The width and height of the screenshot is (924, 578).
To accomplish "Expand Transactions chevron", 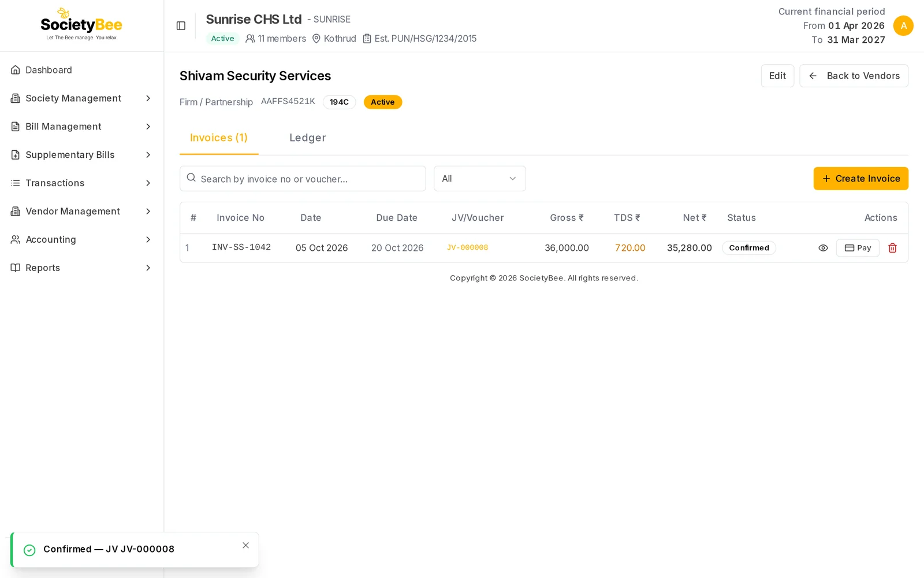I will point(148,183).
